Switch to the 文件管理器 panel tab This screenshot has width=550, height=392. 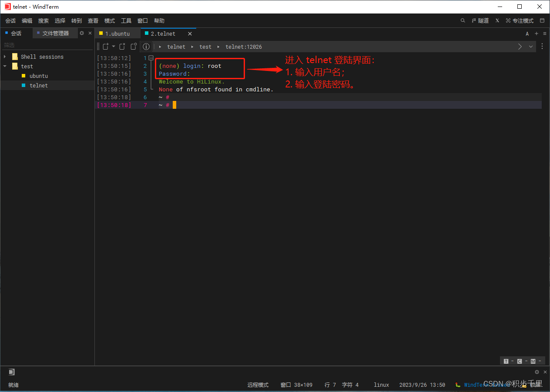pos(55,33)
